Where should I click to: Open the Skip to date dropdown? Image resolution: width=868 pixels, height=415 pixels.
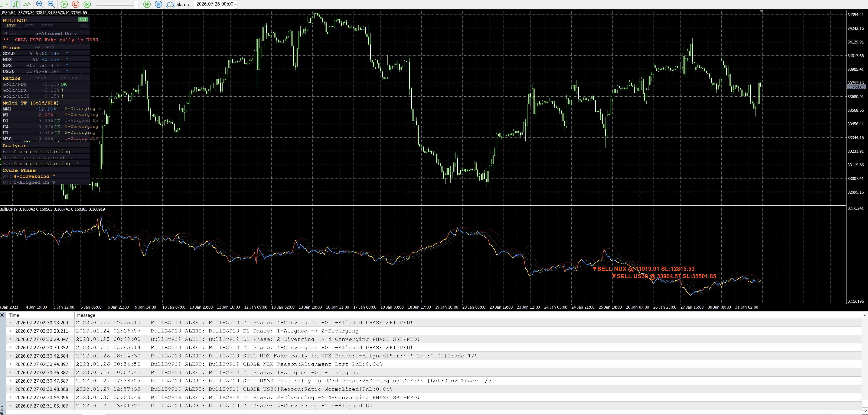pos(236,4)
